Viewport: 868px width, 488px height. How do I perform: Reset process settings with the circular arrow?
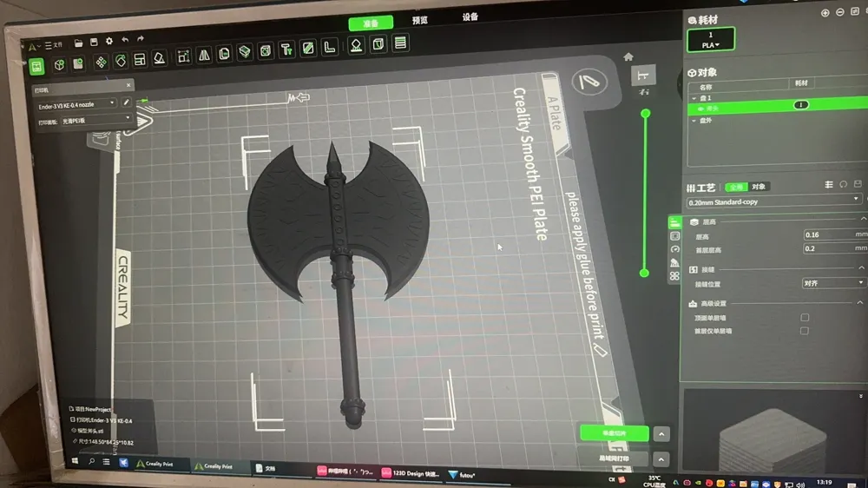click(x=843, y=184)
